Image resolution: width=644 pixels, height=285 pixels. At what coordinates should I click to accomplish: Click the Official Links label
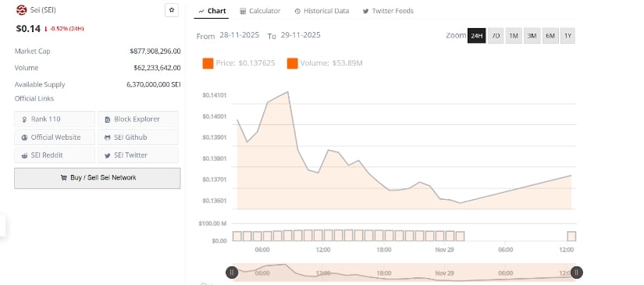pyautogui.click(x=34, y=98)
